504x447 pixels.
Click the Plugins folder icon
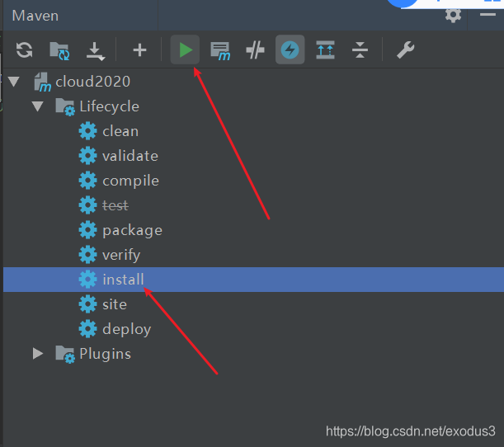coord(65,355)
